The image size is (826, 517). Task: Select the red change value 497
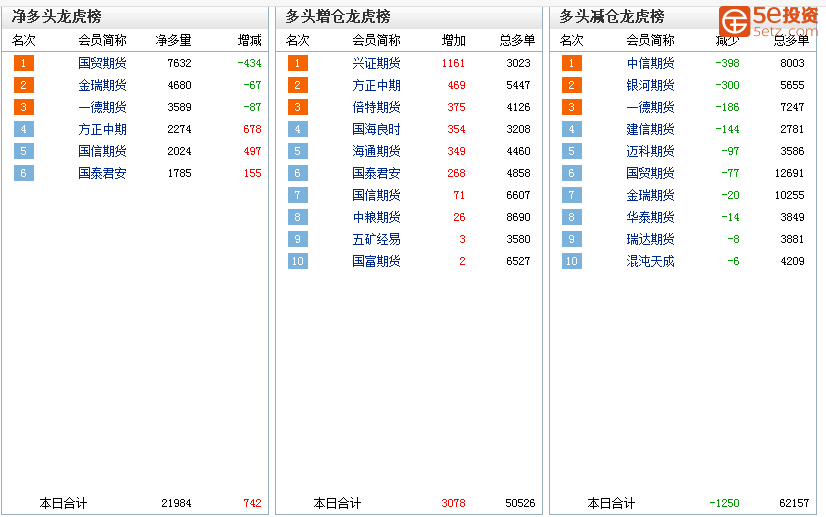click(x=252, y=151)
